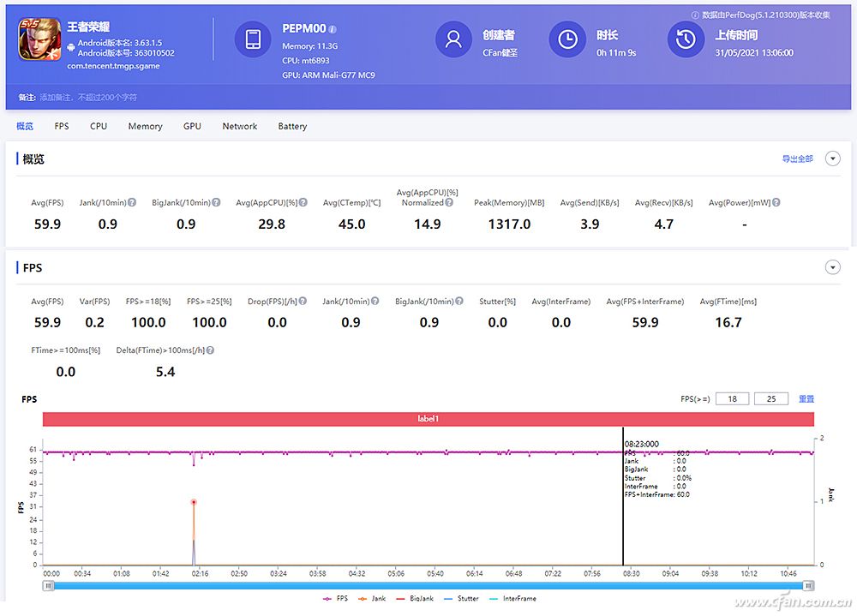Click the clock icon beside 时长 duration
Image resolution: width=857 pixels, height=616 pixels.
(x=567, y=38)
